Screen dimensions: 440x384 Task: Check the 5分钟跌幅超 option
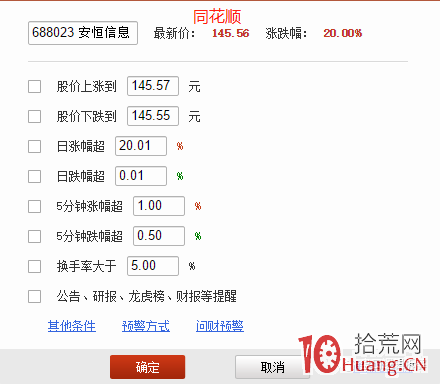[35, 236]
